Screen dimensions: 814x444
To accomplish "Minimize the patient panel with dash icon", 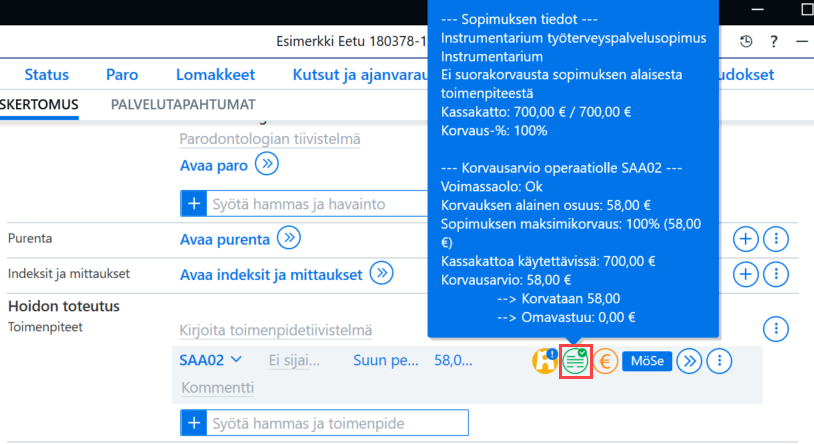I will (x=802, y=41).
